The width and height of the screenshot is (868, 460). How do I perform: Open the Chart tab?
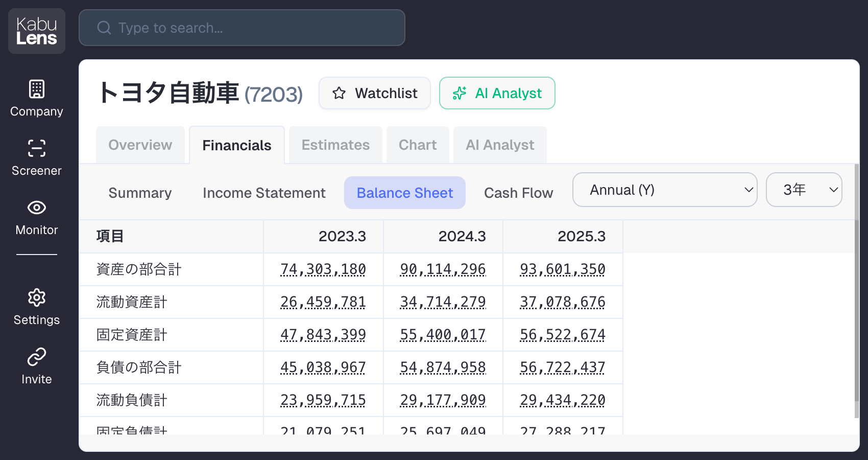[x=418, y=145]
